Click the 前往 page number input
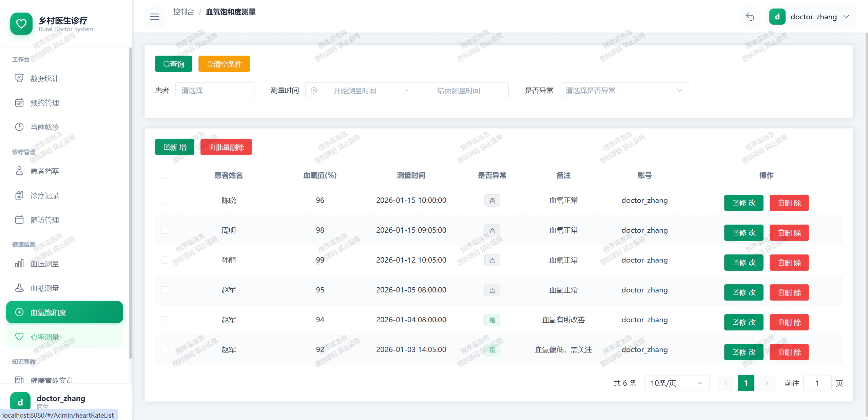The image size is (868, 420). pyautogui.click(x=817, y=383)
